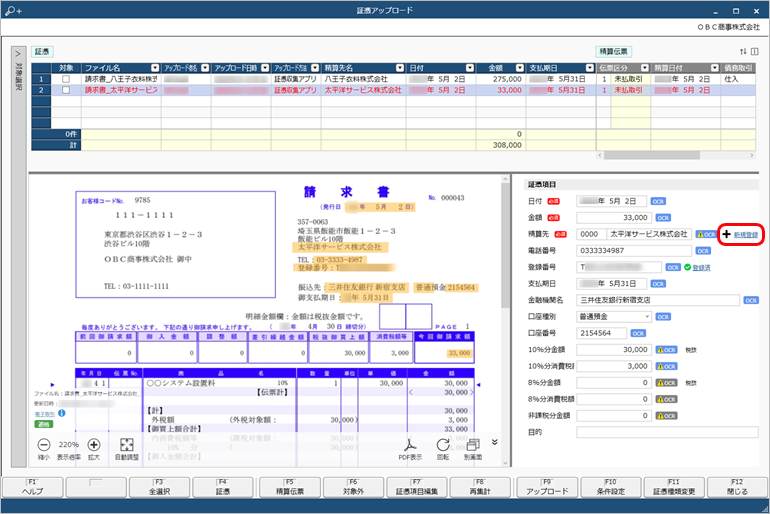Click the 自動調整 auto-fit icon
This screenshot has width=770, height=514.
click(127, 445)
